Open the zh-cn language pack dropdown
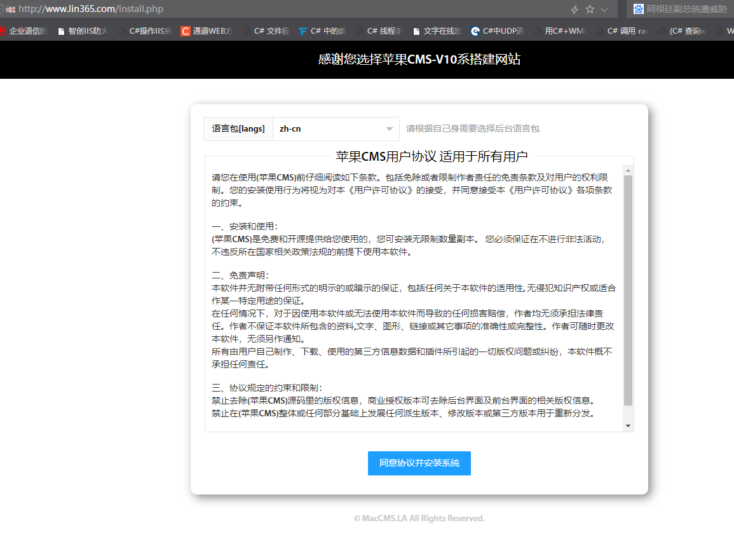The height and width of the screenshot is (560, 734). [336, 129]
